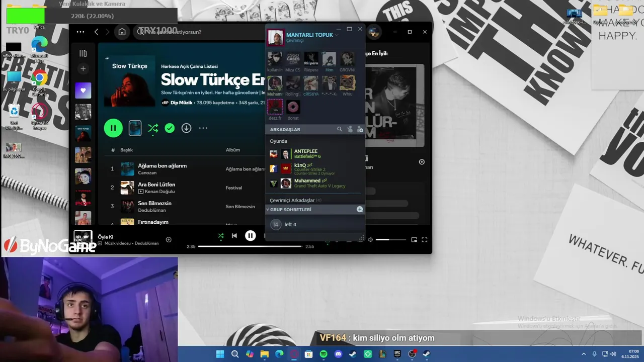Image resolution: width=644 pixels, height=362 pixels.
Task: Open Miza CS favorite friend tile
Action: pos(293,62)
